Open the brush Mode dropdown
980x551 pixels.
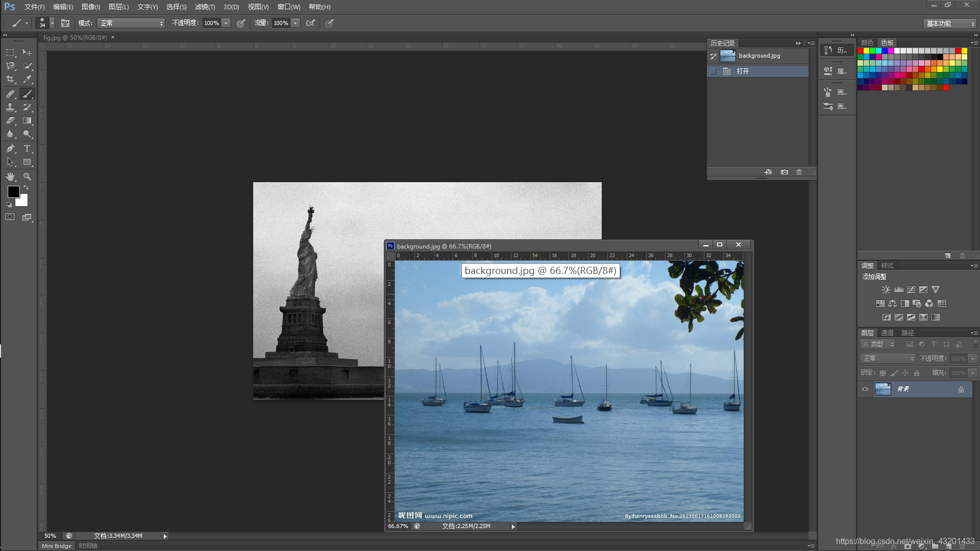[x=131, y=23]
